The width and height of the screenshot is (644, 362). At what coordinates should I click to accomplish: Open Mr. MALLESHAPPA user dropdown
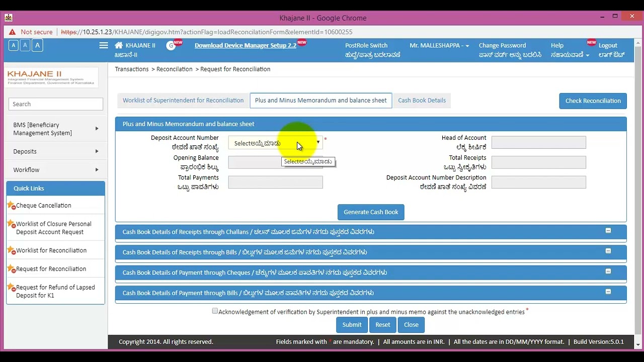[x=439, y=45]
